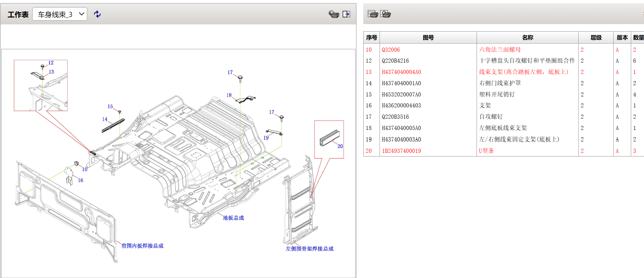
Task: Sort by the 名称 column header
Action: click(528, 38)
